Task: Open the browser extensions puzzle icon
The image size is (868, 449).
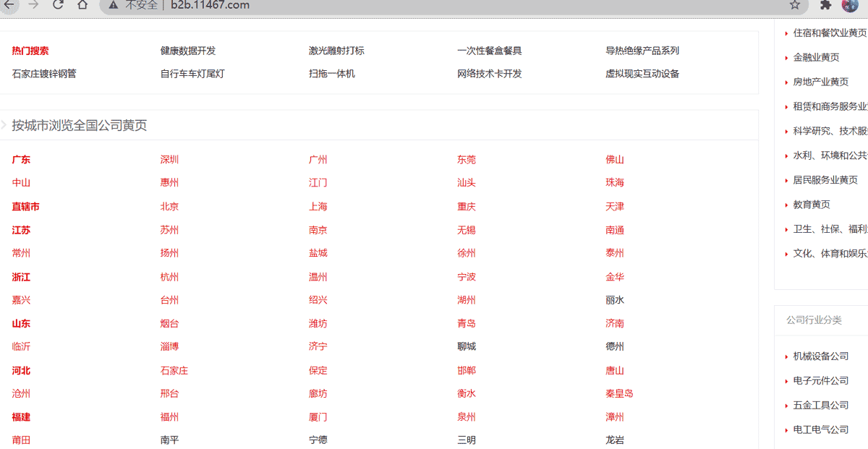Action: tap(825, 5)
